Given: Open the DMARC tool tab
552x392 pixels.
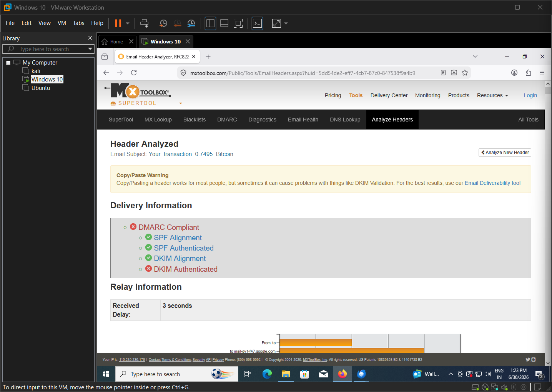Looking at the screenshot, I should 227,120.
